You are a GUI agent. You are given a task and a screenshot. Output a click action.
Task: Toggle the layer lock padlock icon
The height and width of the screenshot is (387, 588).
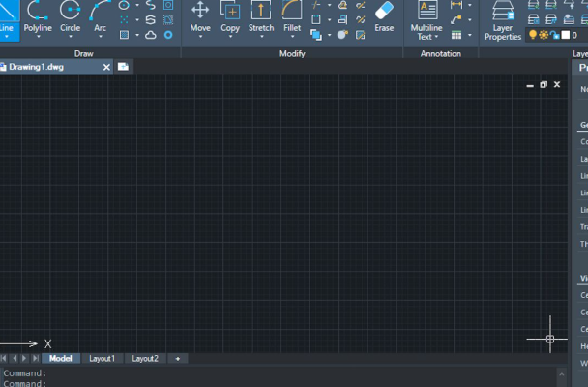pos(553,35)
